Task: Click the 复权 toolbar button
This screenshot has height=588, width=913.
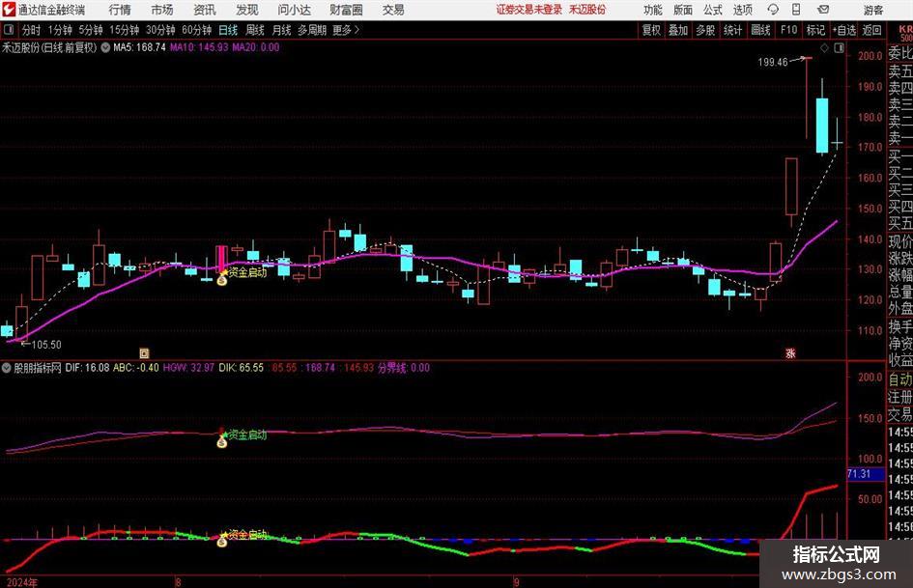Action: pos(651,30)
